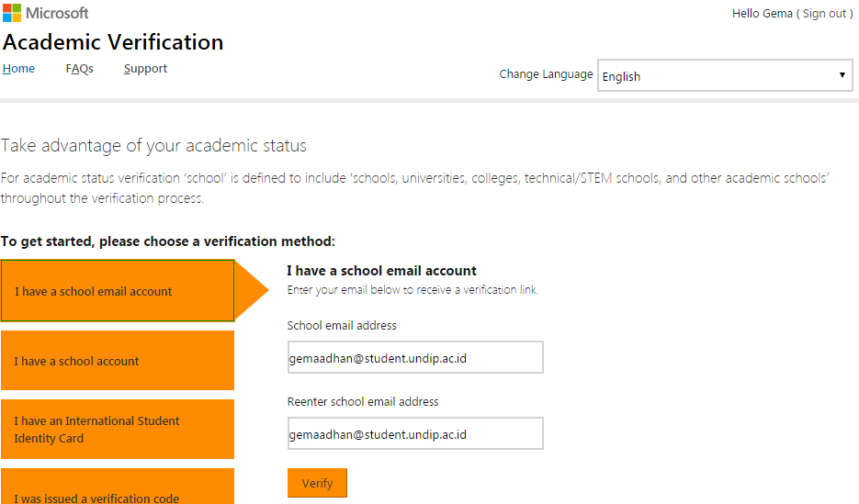This screenshot has height=504, width=859.
Task: Open the FAQs page
Action: (x=79, y=69)
